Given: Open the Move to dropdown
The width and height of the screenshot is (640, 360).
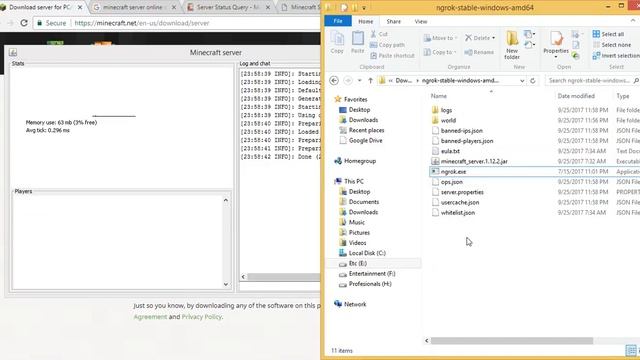Looking at the screenshot, I should [440, 38].
